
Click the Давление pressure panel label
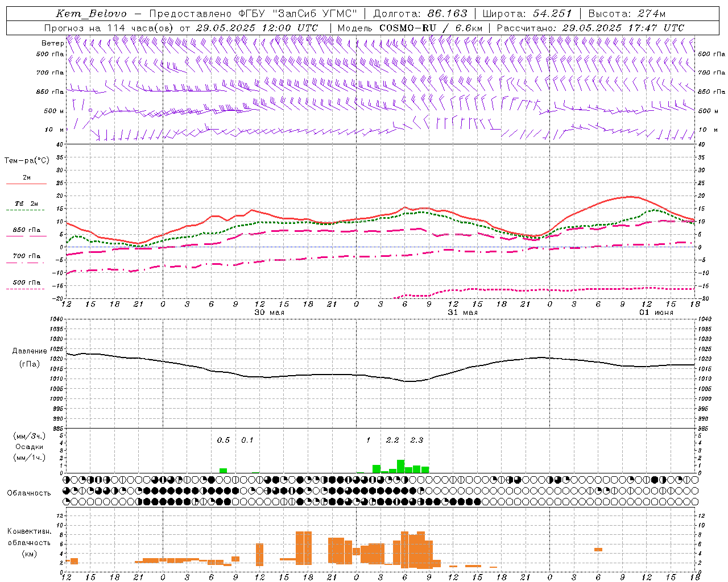pos(30,351)
